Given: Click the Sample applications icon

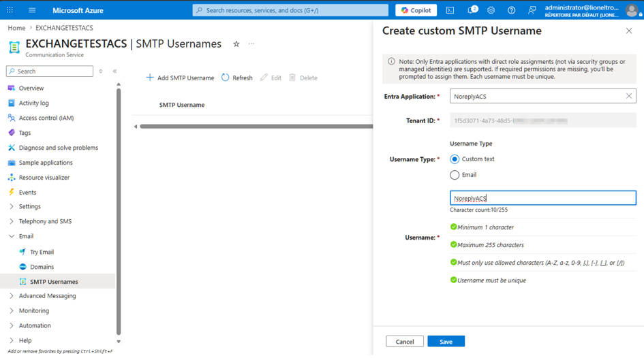Looking at the screenshot, I should click(12, 163).
